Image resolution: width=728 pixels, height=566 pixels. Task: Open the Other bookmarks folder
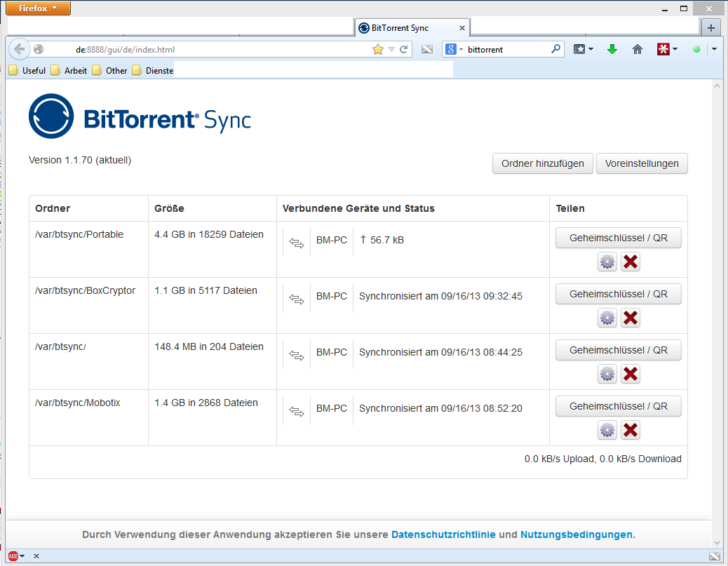tap(110, 71)
